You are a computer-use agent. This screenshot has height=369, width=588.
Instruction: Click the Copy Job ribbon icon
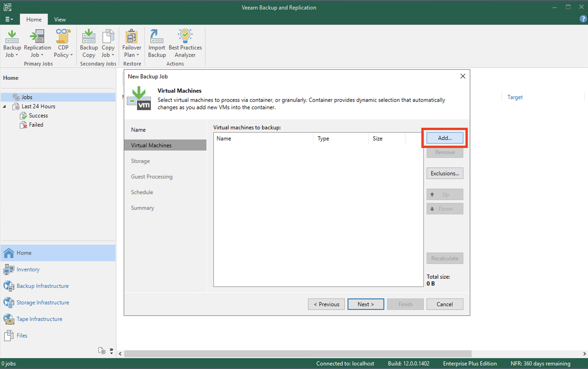[108, 37]
